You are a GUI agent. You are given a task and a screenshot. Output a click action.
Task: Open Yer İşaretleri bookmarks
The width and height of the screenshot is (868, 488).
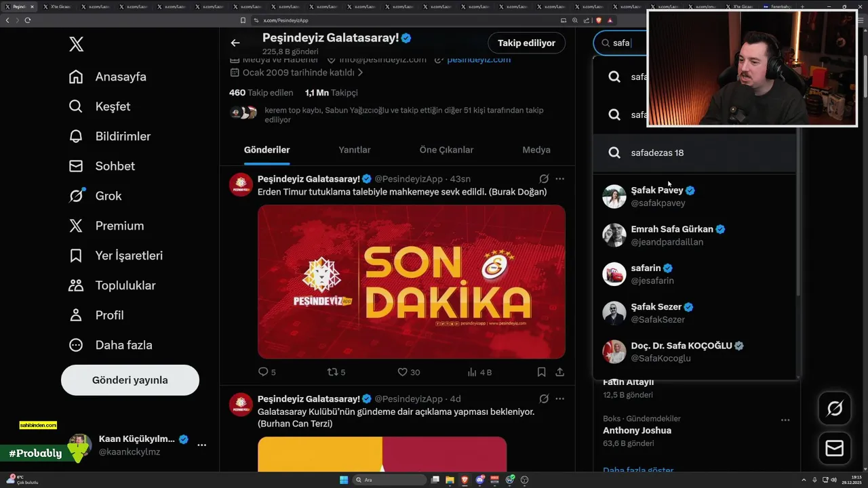116,256
